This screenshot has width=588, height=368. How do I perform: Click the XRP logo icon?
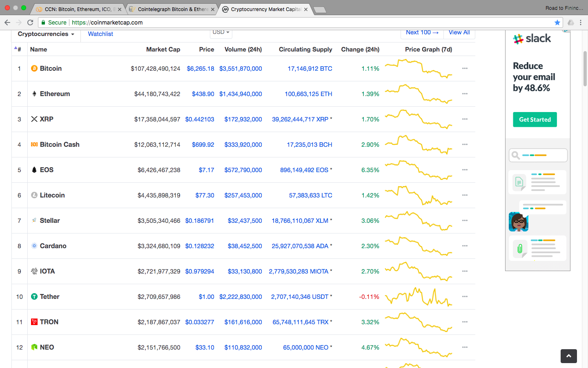tap(34, 119)
